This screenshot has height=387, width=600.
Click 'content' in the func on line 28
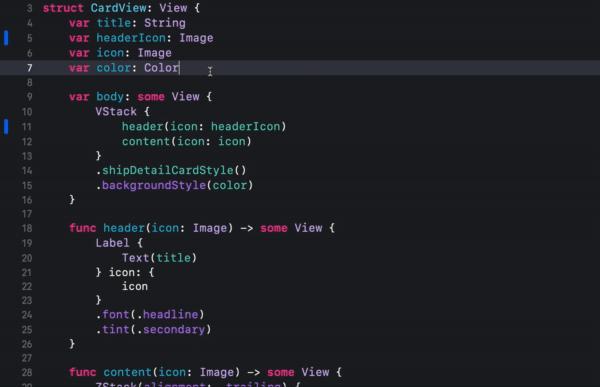pos(127,372)
